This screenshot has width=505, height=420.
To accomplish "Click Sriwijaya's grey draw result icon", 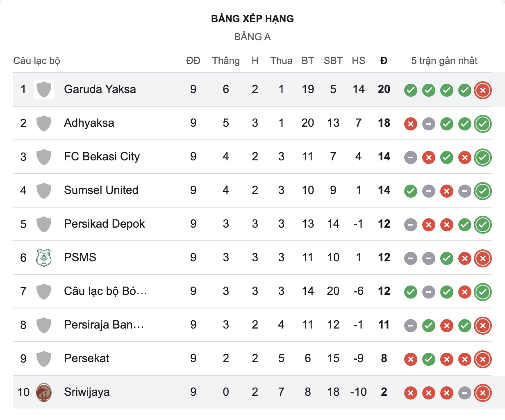I will pos(464,393).
